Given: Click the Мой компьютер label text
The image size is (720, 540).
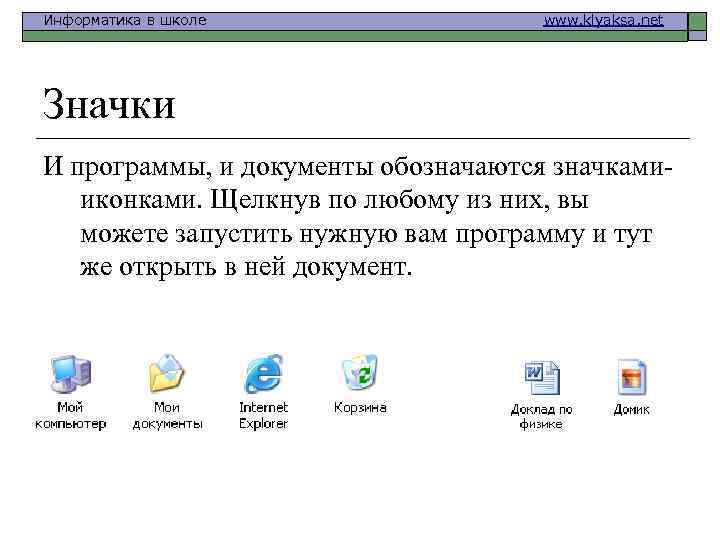Looking at the screenshot, I should [x=70, y=416].
